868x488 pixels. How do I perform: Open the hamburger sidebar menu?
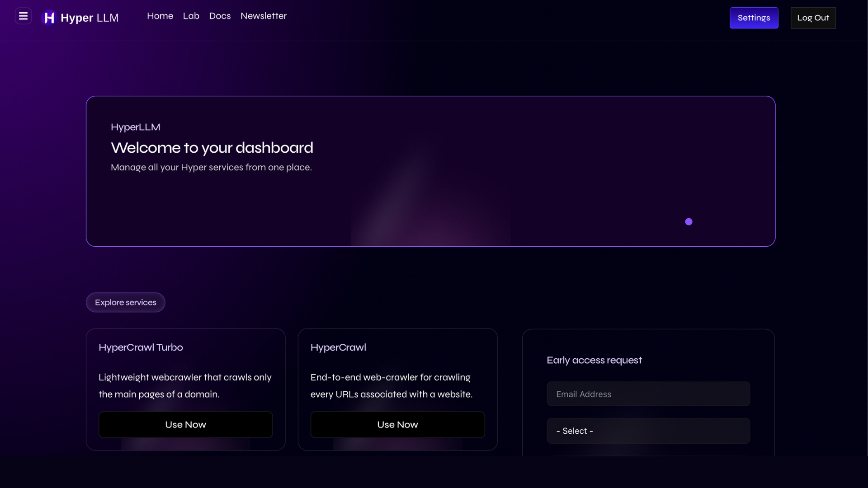pyautogui.click(x=23, y=16)
